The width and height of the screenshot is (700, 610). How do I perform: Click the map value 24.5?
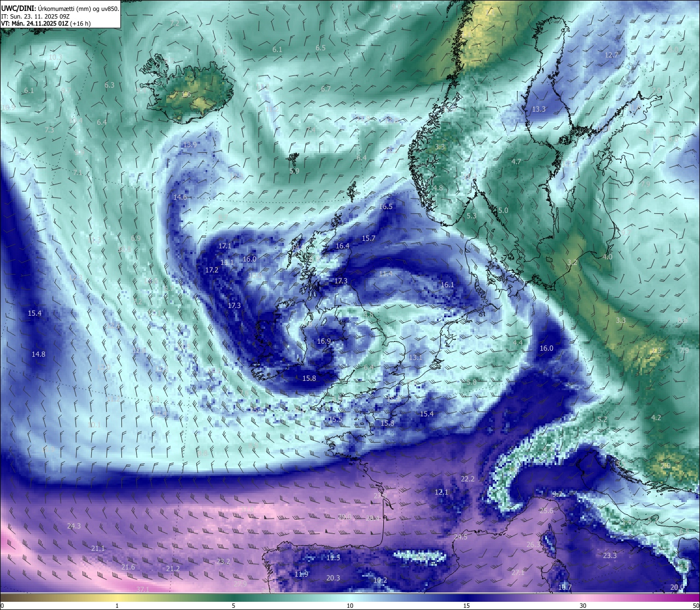click(x=460, y=537)
